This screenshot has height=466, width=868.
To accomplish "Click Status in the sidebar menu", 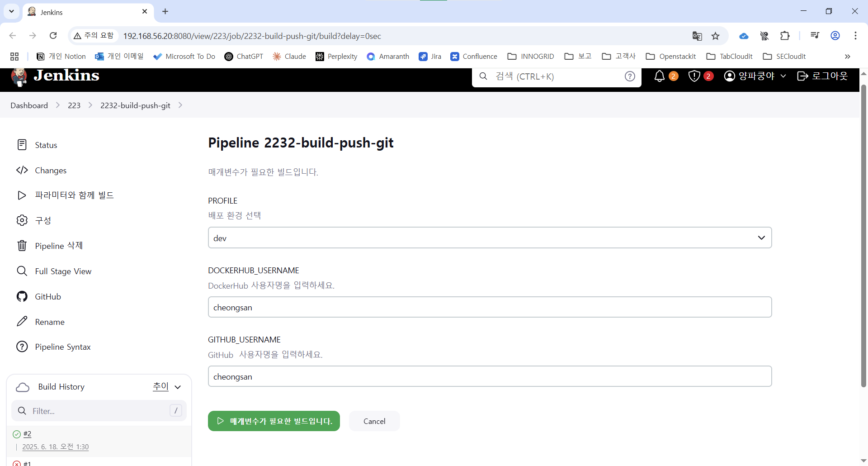I will (x=46, y=145).
